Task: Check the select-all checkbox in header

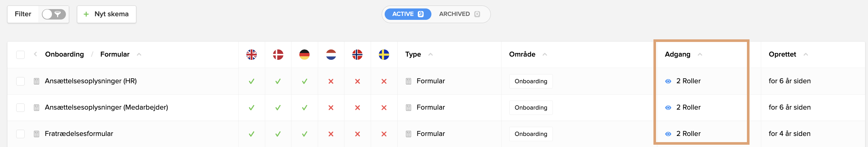Action: point(20,54)
